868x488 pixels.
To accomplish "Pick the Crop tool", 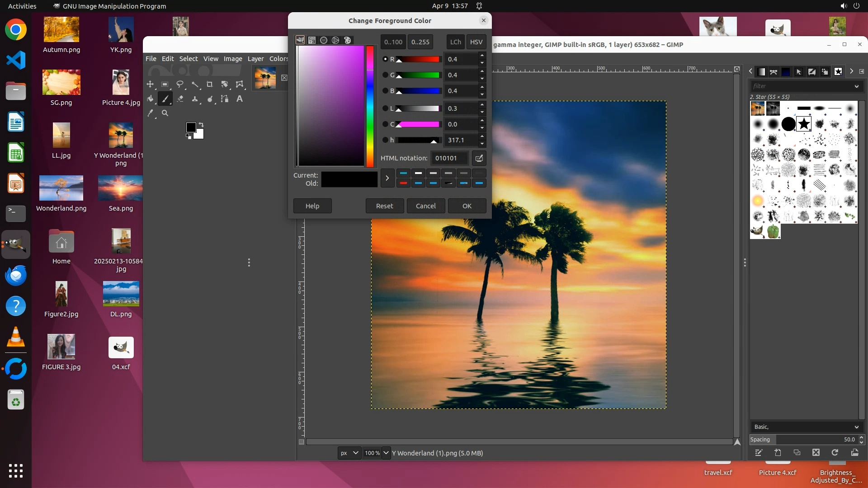I will pyautogui.click(x=209, y=84).
